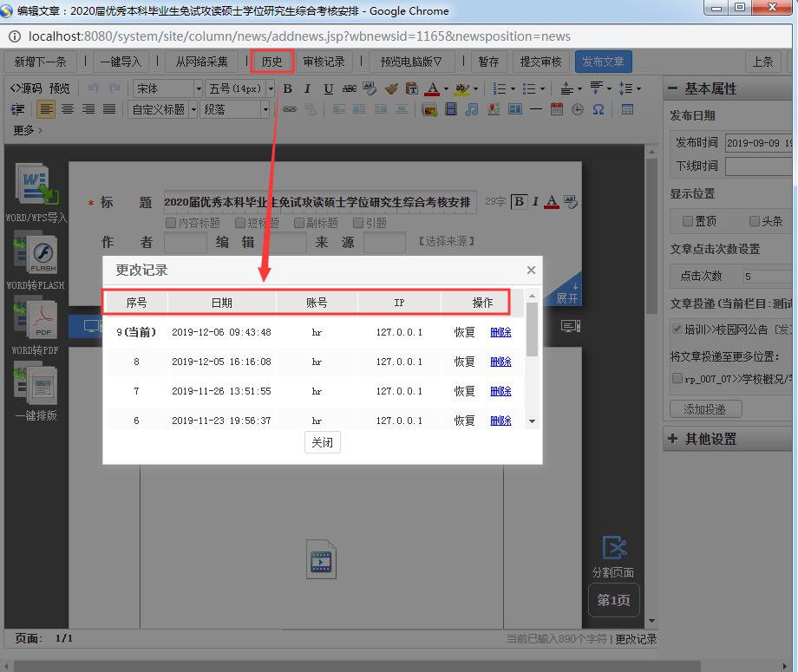
Task: Insert image icon in editor toolbar
Action: point(429,109)
